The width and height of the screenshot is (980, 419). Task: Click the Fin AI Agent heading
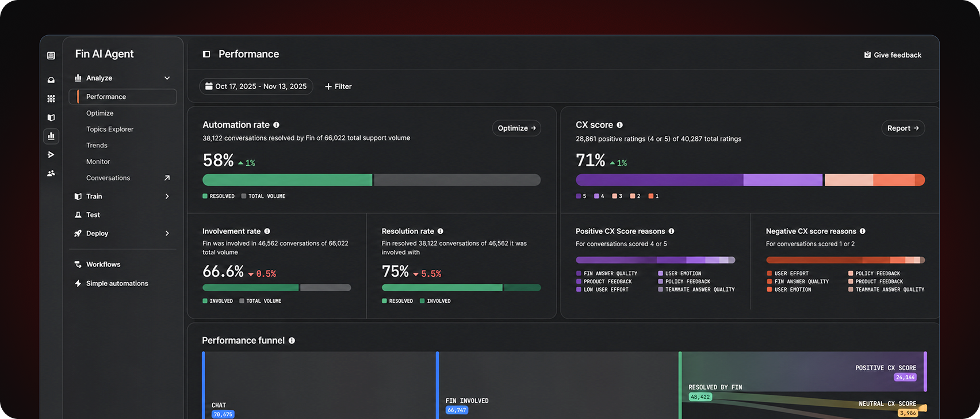coord(104,54)
